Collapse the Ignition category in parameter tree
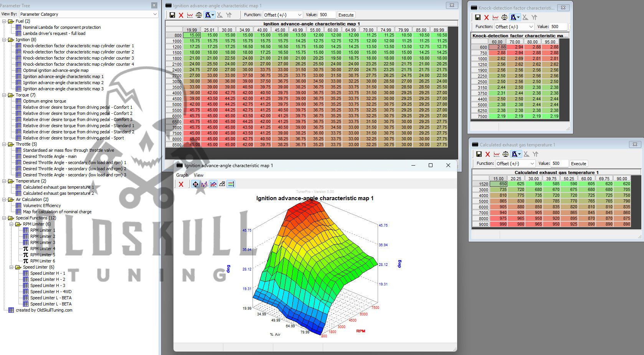Viewport: 644px width, 355px height. point(4,40)
